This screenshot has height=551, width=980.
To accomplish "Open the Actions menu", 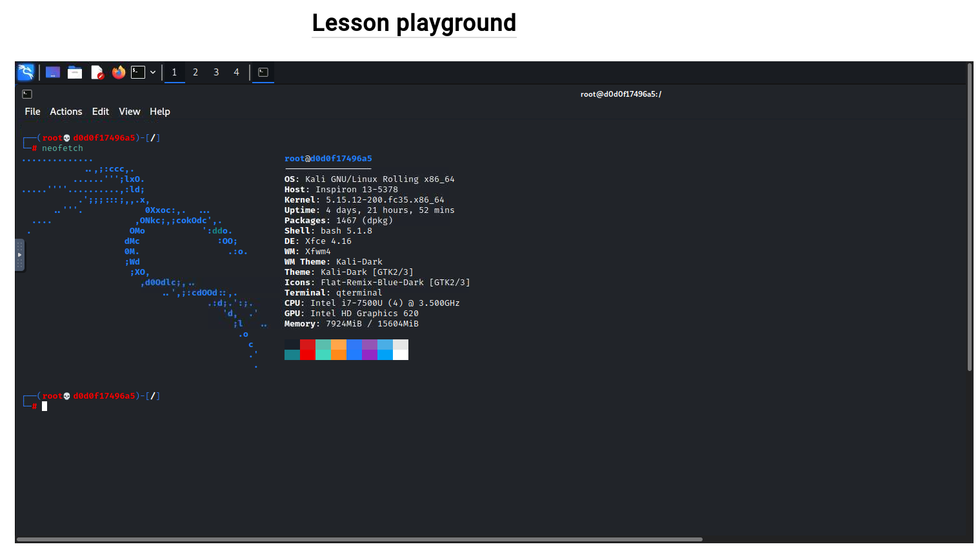I will point(66,112).
